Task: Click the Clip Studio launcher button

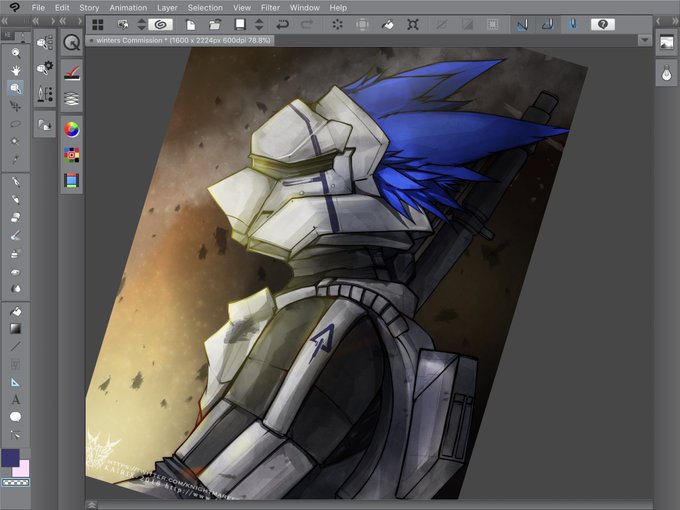Action: [x=160, y=25]
